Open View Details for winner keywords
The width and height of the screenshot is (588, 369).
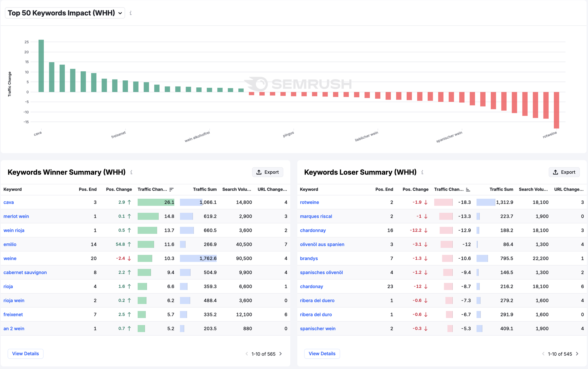click(x=26, y=354)
